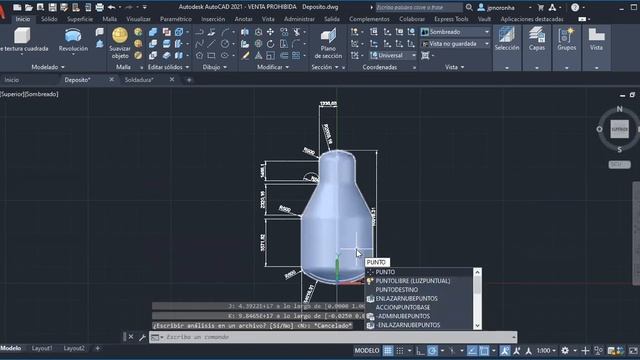
Task: Click the jpnoronha account sign-in button
Action: coord(496,7)
